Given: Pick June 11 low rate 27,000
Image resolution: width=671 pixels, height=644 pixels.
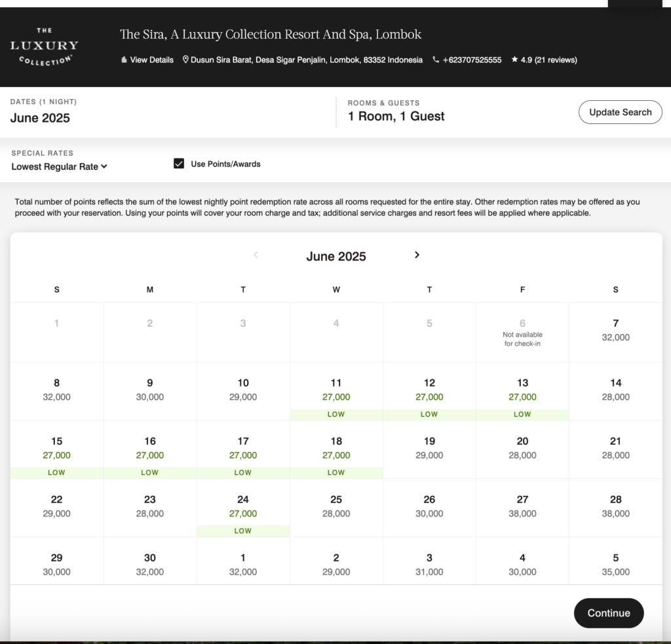Looking at the screenshot, I should coord(336,391).
